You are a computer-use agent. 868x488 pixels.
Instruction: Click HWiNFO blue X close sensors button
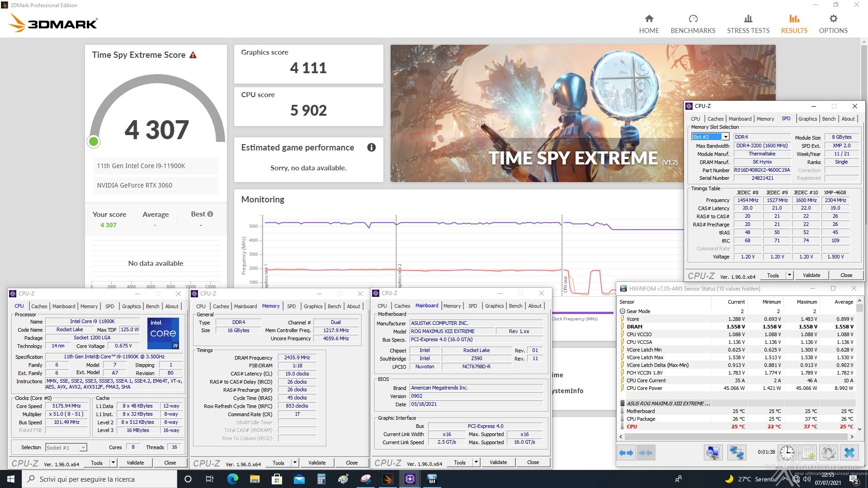(849, 452)
